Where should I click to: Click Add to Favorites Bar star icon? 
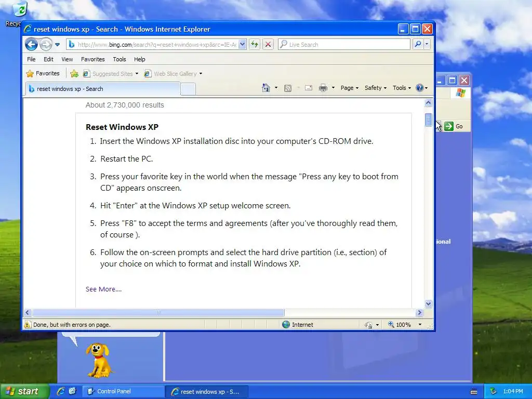point(74,73)
